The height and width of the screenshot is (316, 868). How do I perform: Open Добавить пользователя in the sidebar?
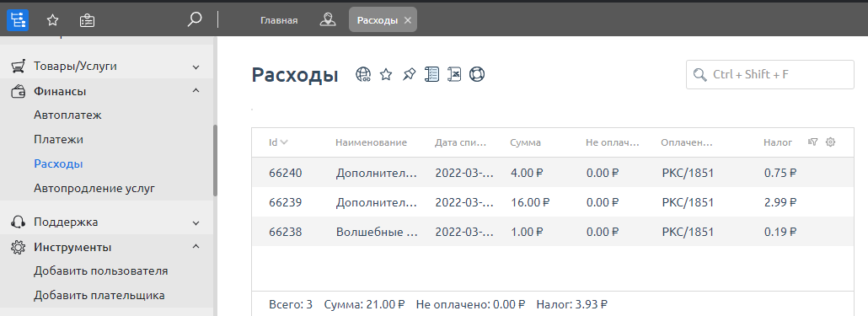101,271
